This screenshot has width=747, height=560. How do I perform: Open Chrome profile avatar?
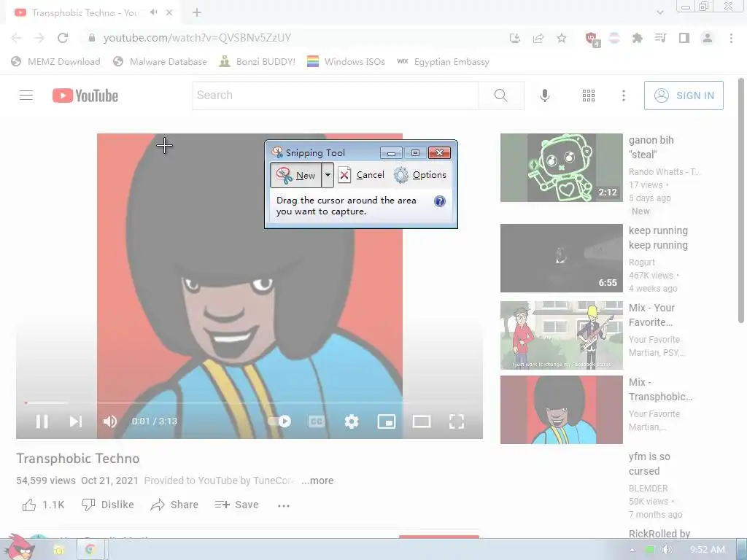708,38
